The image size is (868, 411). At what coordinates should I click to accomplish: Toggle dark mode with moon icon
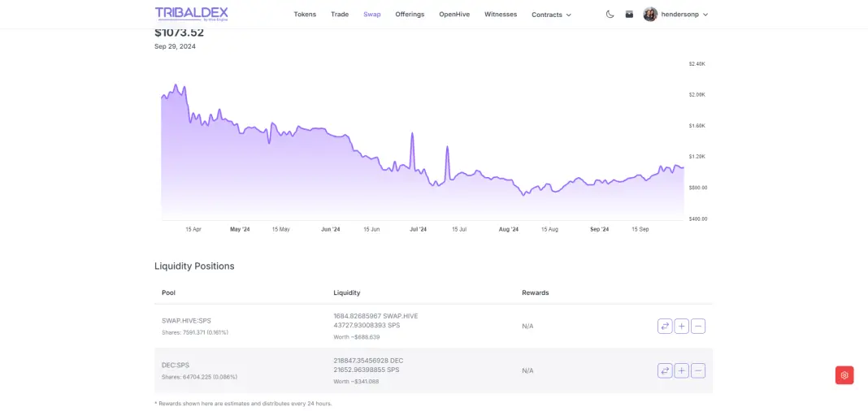coord(610,15)
